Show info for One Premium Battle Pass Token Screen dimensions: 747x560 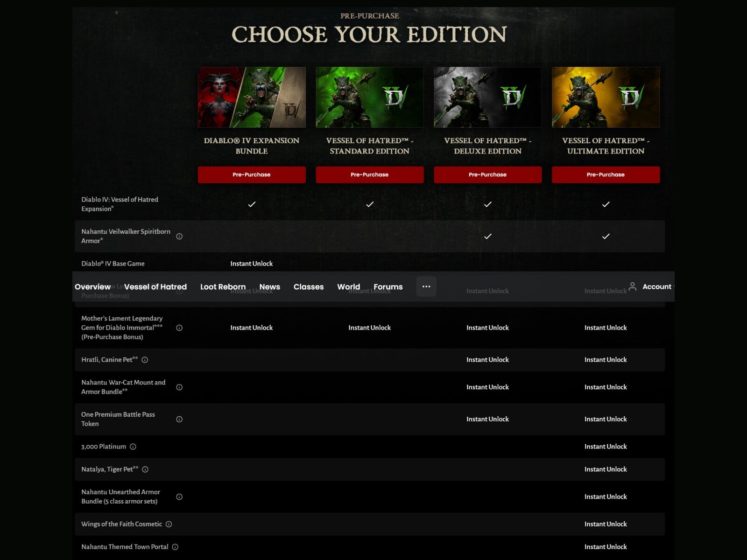point(179,420)
